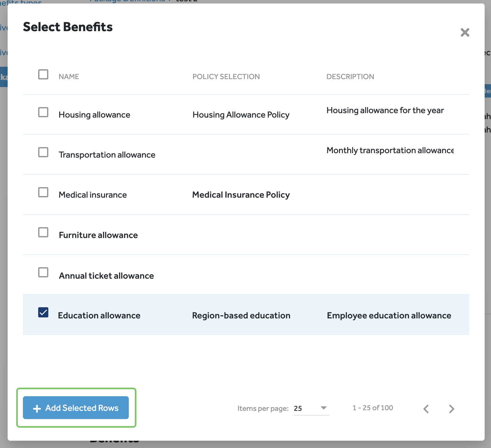Viewport: 491px width, 448px height.
Task: Sort by the NAME column header
Action: point(69,77)
